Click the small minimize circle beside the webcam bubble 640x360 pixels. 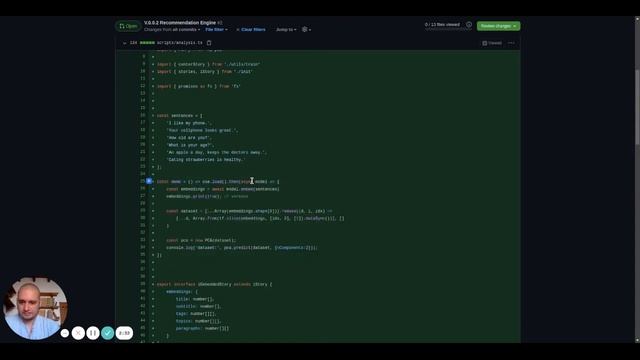point(64,333)
